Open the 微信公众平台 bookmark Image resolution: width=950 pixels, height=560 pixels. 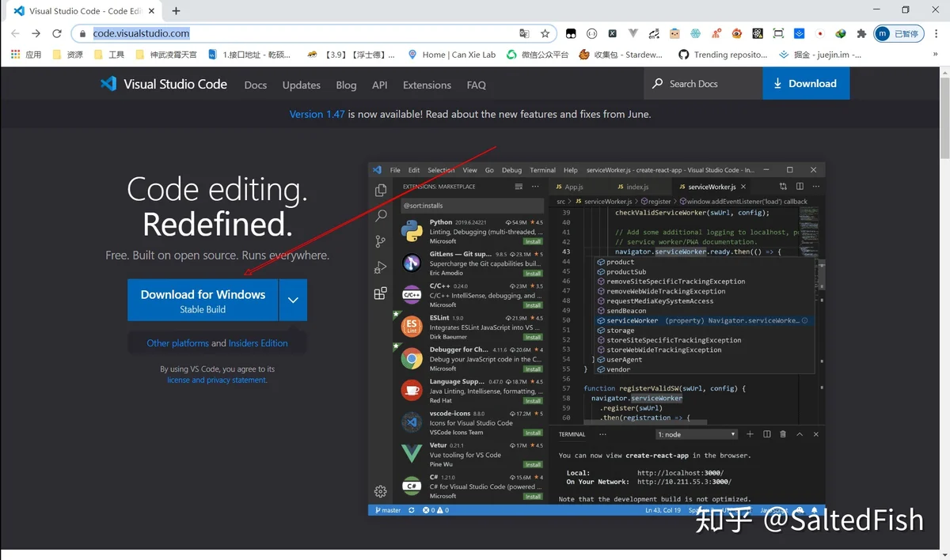pyautogui.click(x=538, y=55)
